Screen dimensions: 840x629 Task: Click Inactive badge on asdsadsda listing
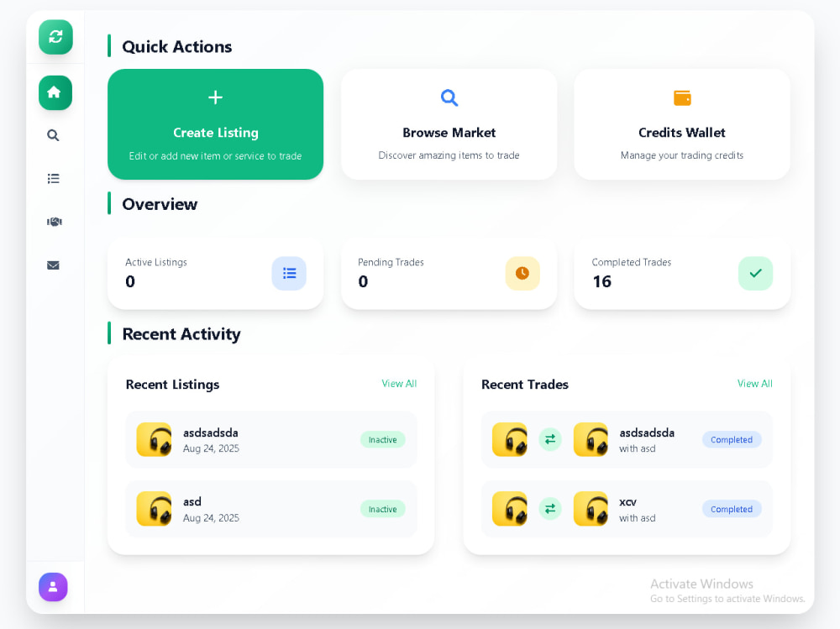(382, 440)
